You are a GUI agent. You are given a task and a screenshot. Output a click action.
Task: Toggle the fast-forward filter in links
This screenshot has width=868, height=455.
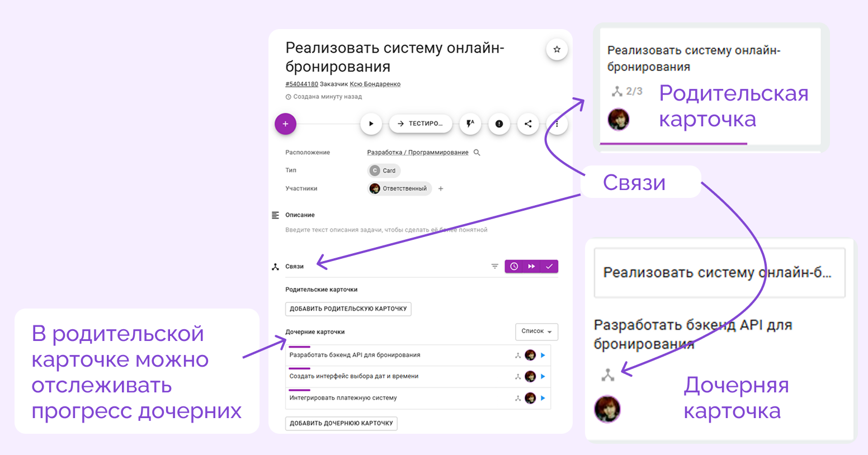[531, 267]
